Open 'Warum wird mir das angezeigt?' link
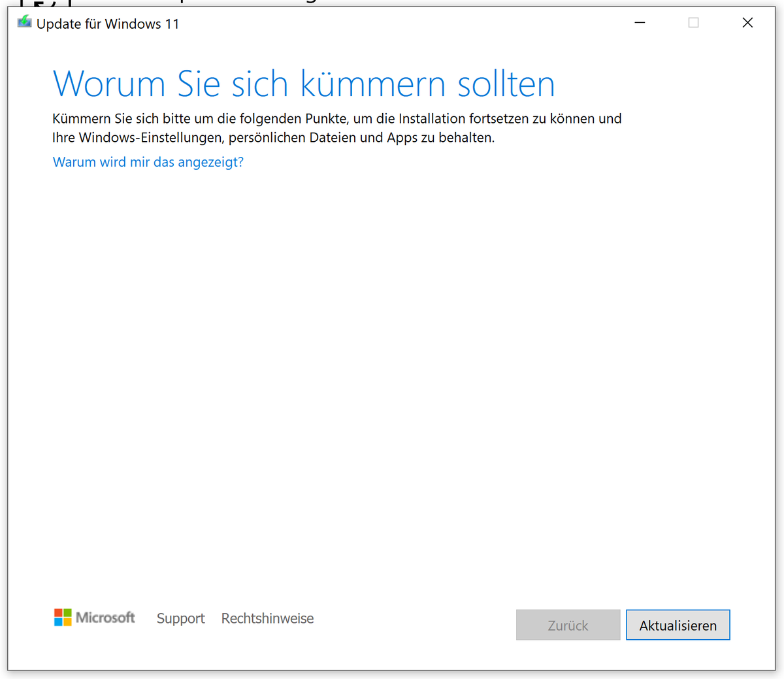 [148, 161]
